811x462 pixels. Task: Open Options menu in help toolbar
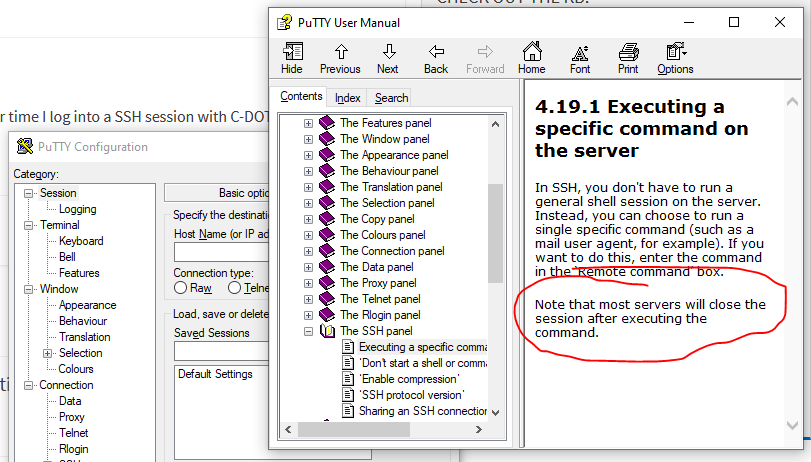coord(675,58)
